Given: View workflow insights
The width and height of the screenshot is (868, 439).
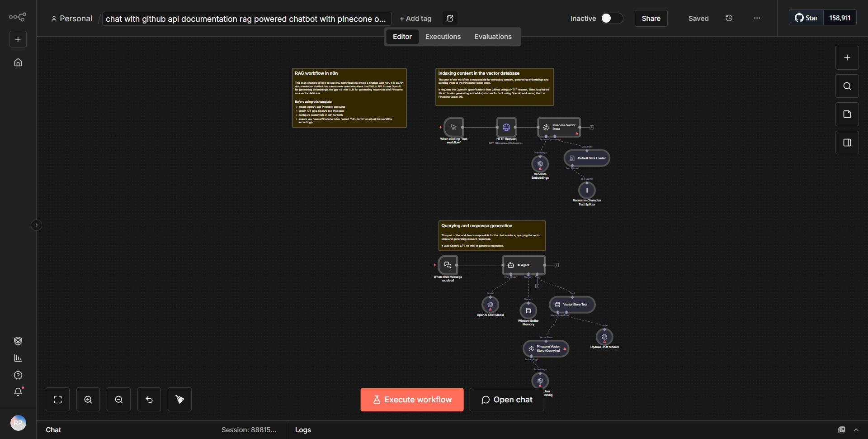Looking at the screenshot, I should [18, 358].
